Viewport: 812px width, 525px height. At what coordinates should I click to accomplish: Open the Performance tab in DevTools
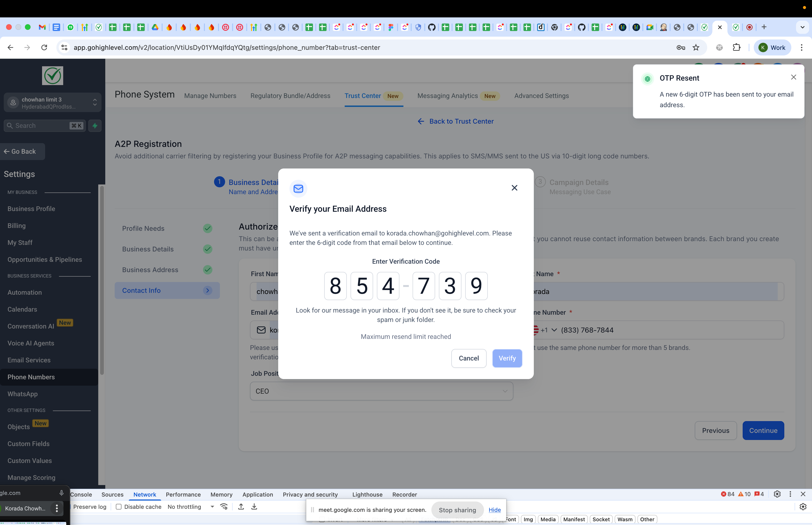(183, 494)
